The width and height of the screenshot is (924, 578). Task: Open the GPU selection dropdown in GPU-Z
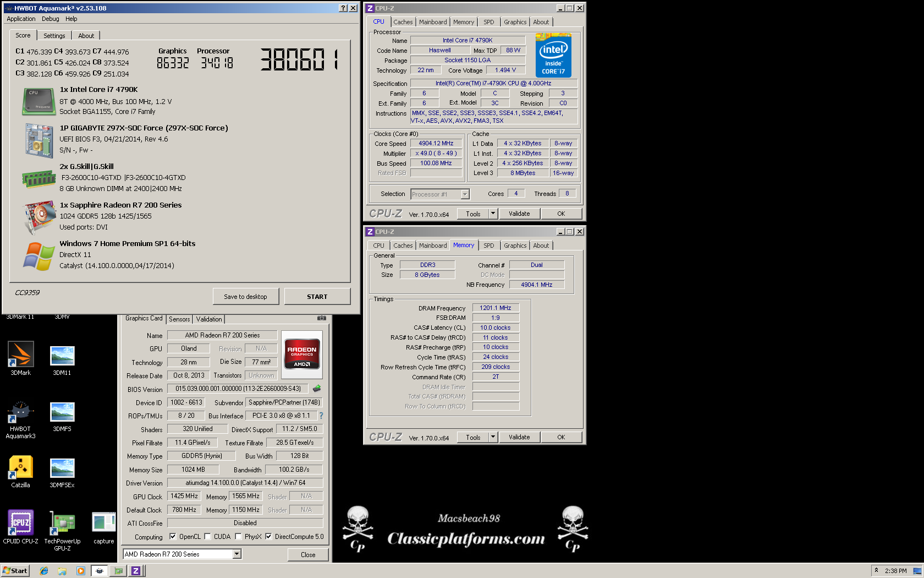237,554
